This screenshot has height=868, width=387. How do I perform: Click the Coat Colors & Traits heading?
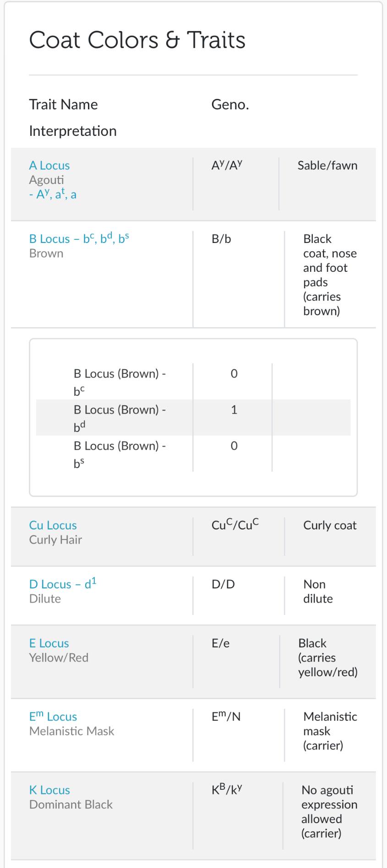(x=137, y=40)
